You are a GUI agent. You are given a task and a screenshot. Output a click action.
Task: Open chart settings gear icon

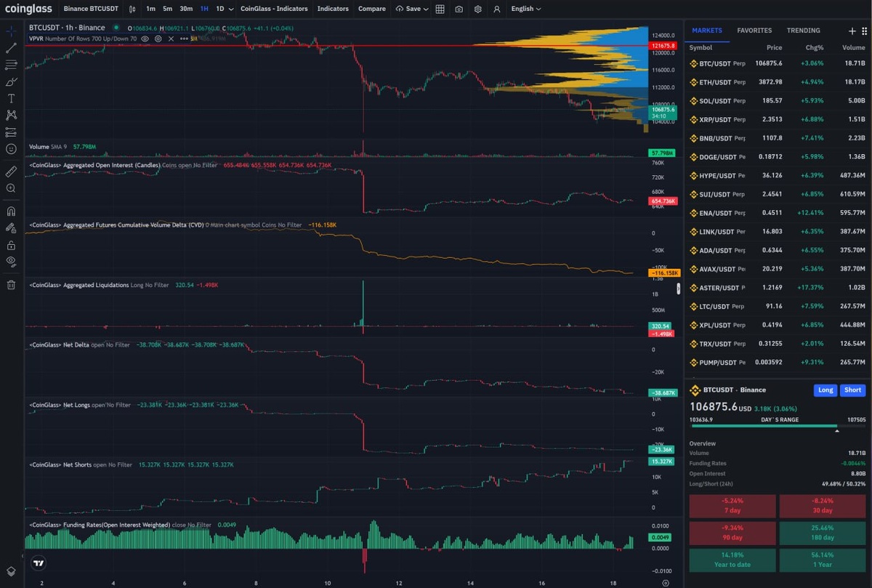point(477,9)
